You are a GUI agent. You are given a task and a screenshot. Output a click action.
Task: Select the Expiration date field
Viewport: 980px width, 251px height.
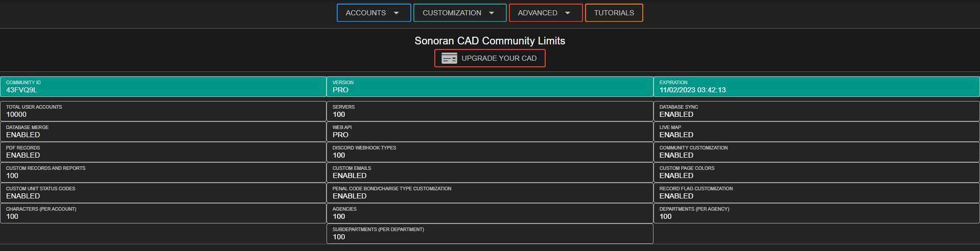(x=816, y=87)
